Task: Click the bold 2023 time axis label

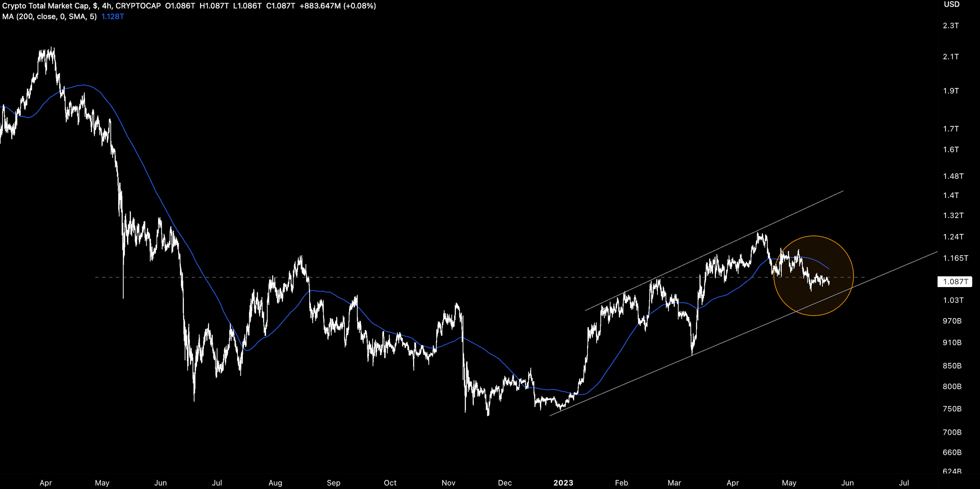Action: 563,483
